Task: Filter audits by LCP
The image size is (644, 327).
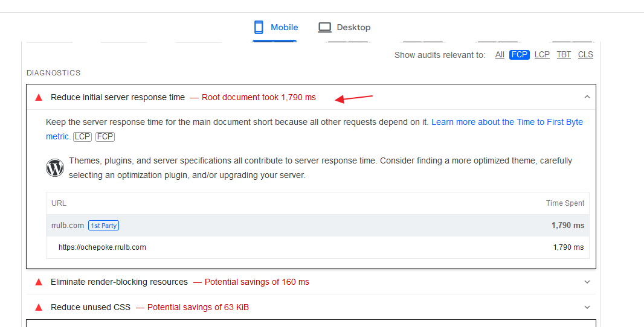Action: click(x=542, y=55)
